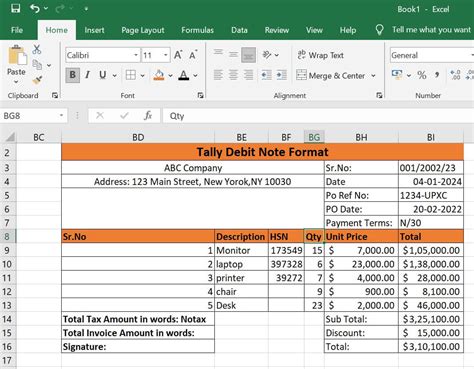
Task: Select column BG header
Action: [314, 137]
